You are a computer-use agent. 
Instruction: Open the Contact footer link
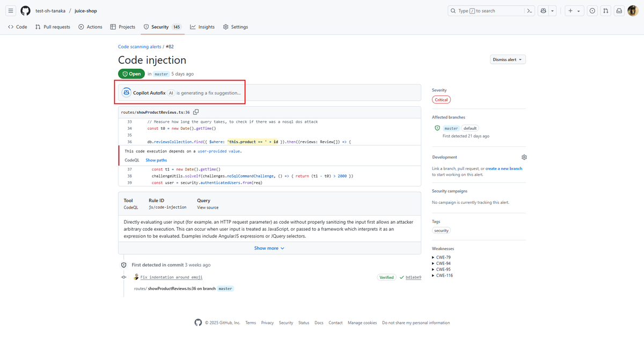335,323
